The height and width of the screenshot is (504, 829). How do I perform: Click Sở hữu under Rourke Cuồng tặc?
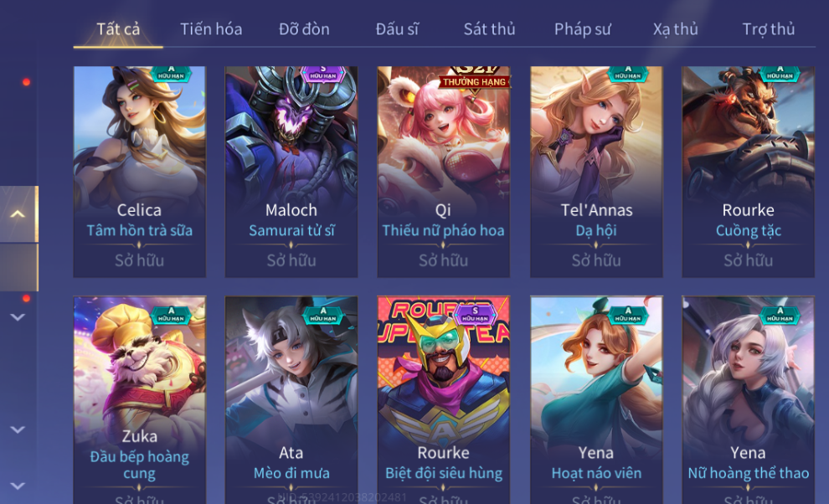[x=748, y=260]
